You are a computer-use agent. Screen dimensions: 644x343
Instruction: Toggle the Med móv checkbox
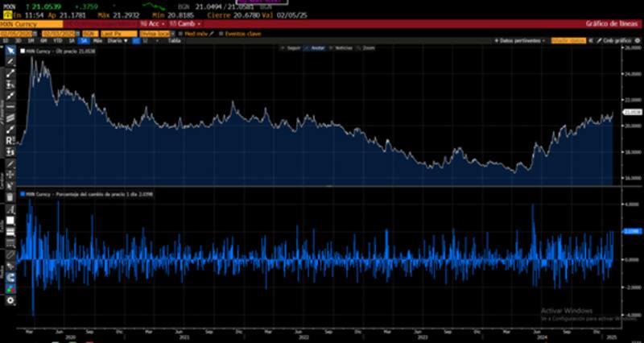tap(182, 33)
